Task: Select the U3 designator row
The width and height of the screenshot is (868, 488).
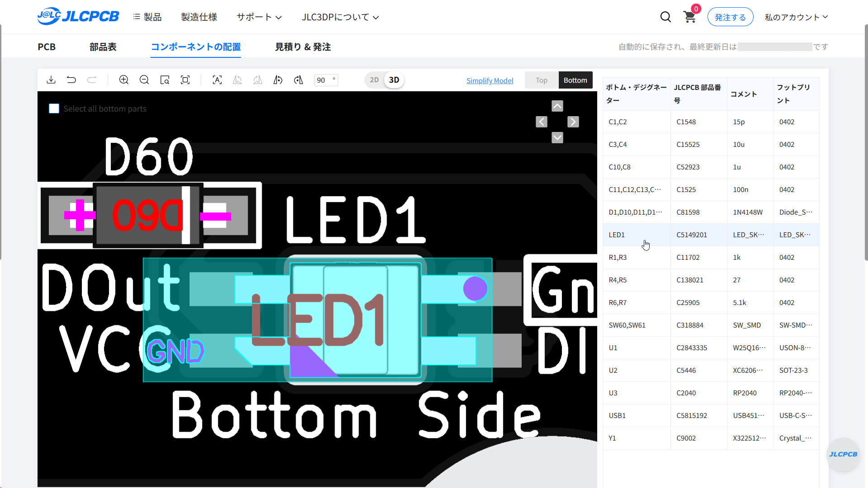Action: click(711, 393)
